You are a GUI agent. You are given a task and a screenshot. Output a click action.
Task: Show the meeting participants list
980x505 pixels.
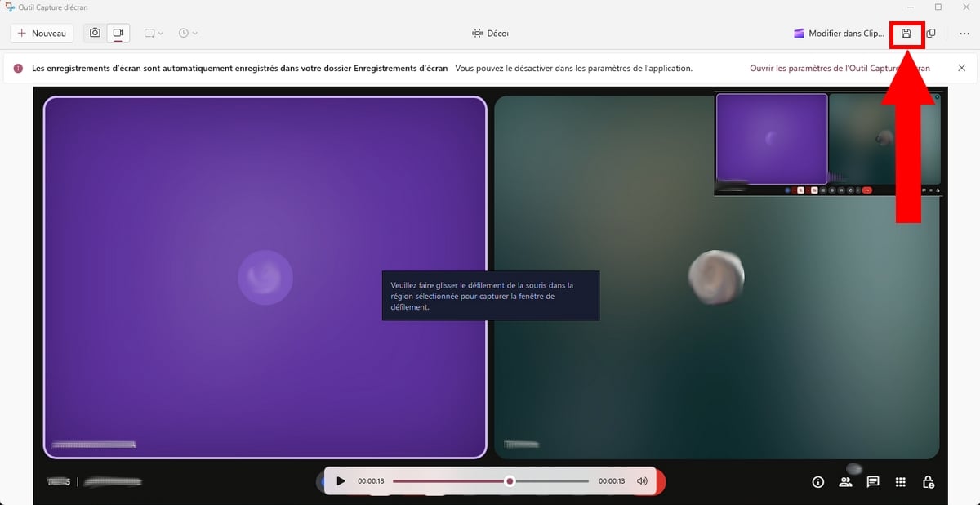point(845,482)
